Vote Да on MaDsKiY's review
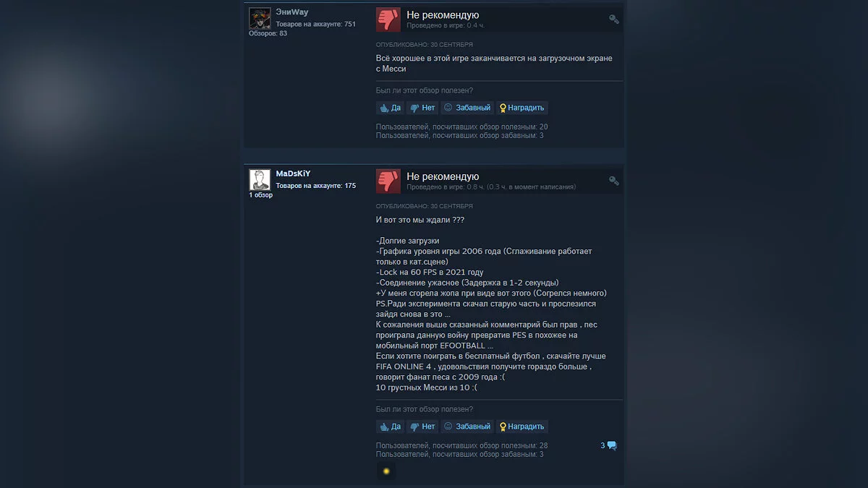Image resolution: width=868 pixels, height=488 pixels. pyautogui.click(x=390, y=427)
